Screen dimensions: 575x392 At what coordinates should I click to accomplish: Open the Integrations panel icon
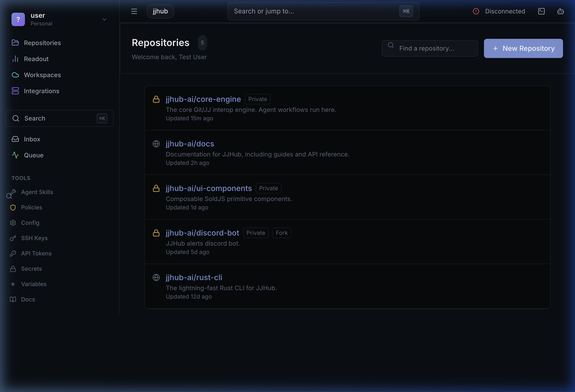click(x=15, y=91)
